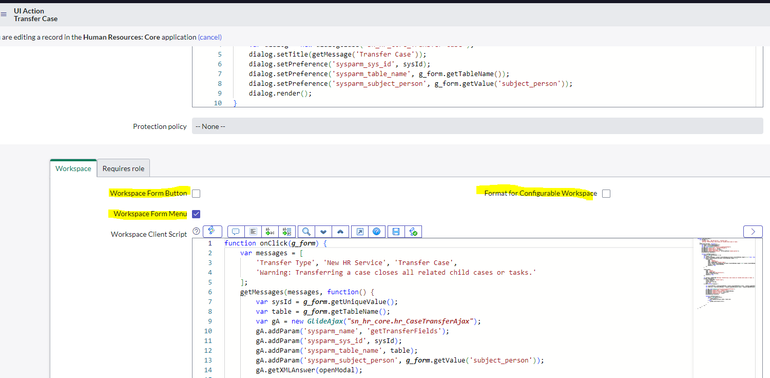770x378 pixels.
Task: Click the find next down-arrow icon
Action: [323, 231]
